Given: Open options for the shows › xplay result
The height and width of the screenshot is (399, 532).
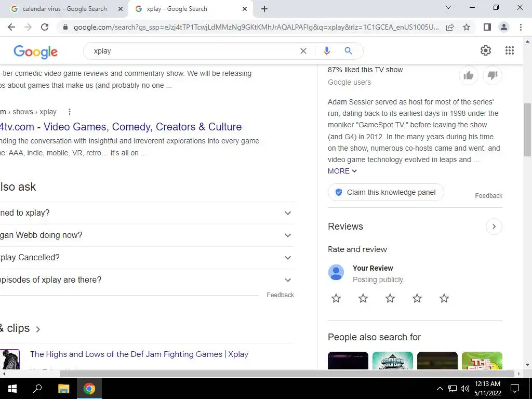Looking at the screenshot, I should click(x=69, y=112).
